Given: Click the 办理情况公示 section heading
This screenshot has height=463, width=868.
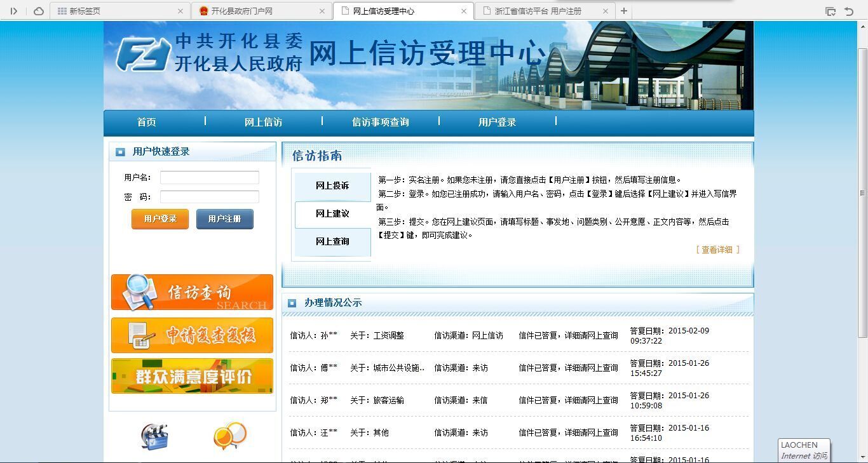Looking at the screenshot, I should (333, 303).
